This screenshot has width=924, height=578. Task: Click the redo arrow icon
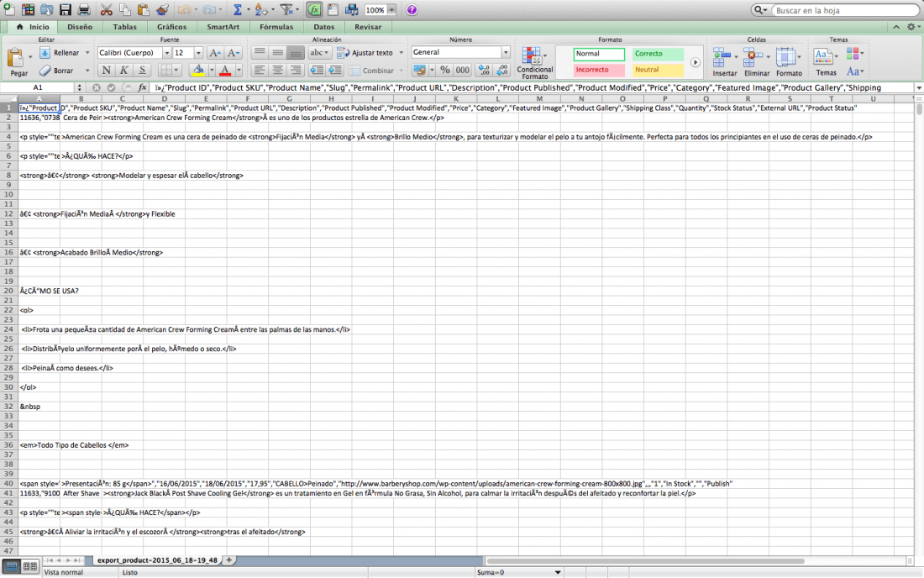point(208,9)
